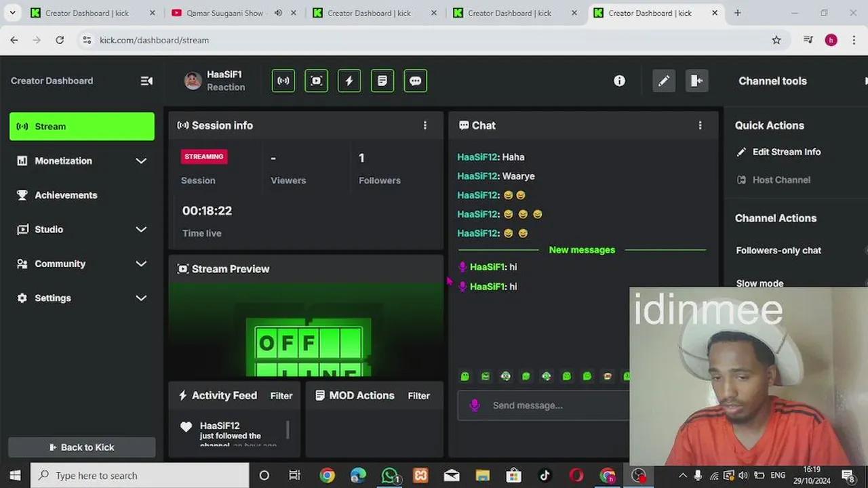Pick the tan-colored emote above the message box
Screen dimensions: 868x488
(608, 376)
